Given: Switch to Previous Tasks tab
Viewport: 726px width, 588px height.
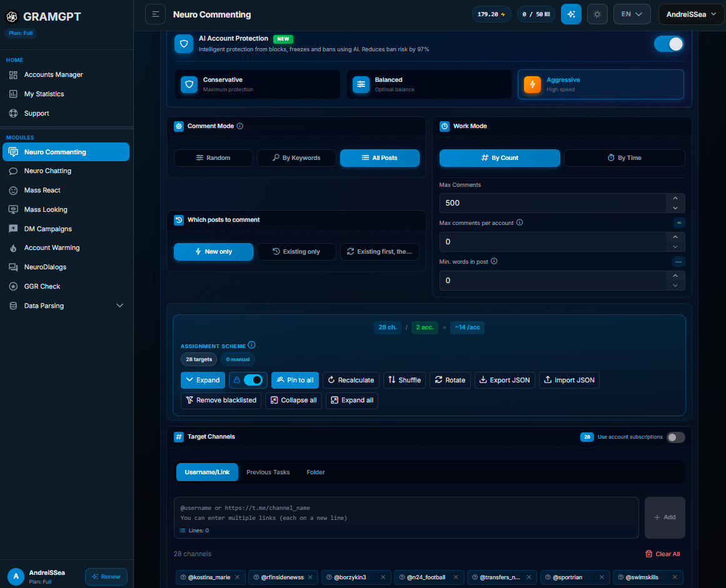Looking at the screenshot, I should (268, 472).
